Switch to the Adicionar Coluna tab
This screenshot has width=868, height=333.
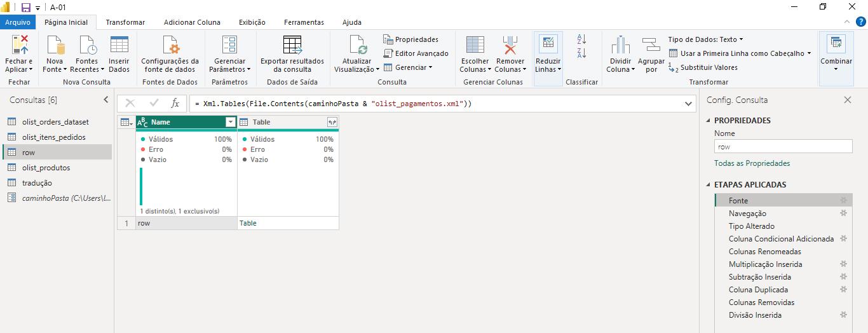point(192,22)
